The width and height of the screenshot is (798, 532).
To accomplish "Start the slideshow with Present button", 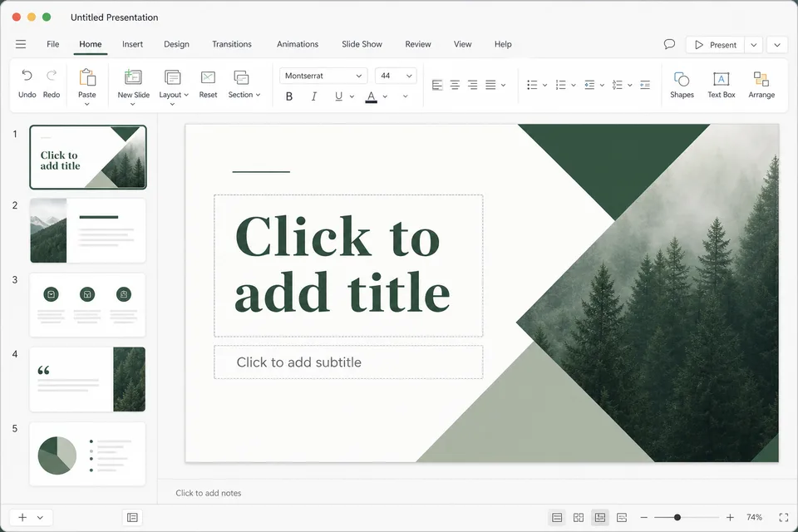I will point(715,45).
